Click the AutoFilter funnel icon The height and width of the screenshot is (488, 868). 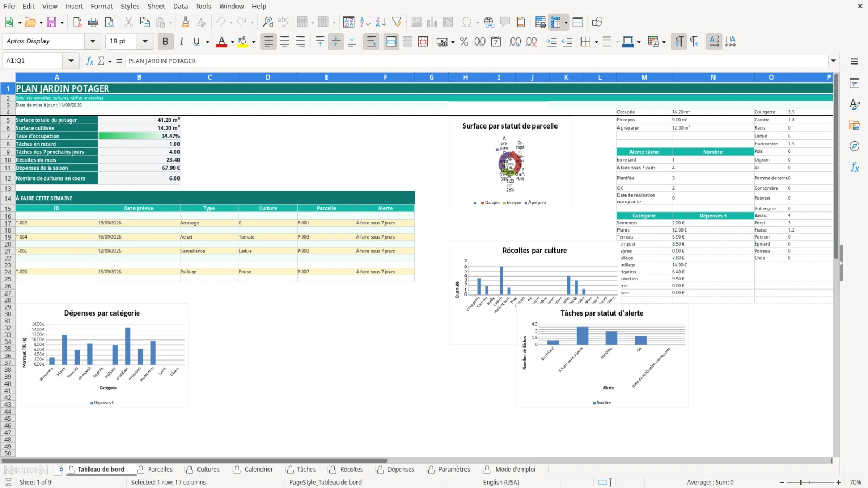coord(397,22)
